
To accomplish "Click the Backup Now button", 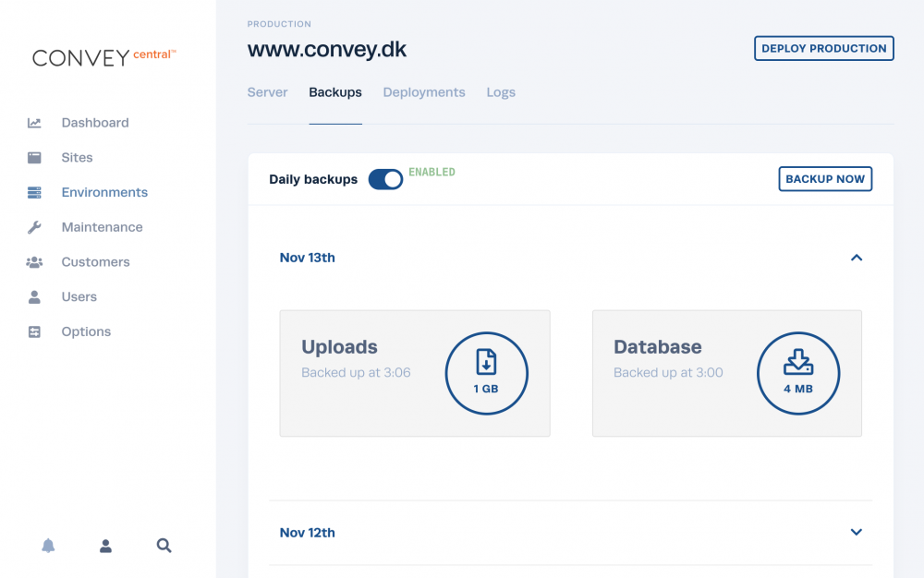I will (x=825, y=179).
